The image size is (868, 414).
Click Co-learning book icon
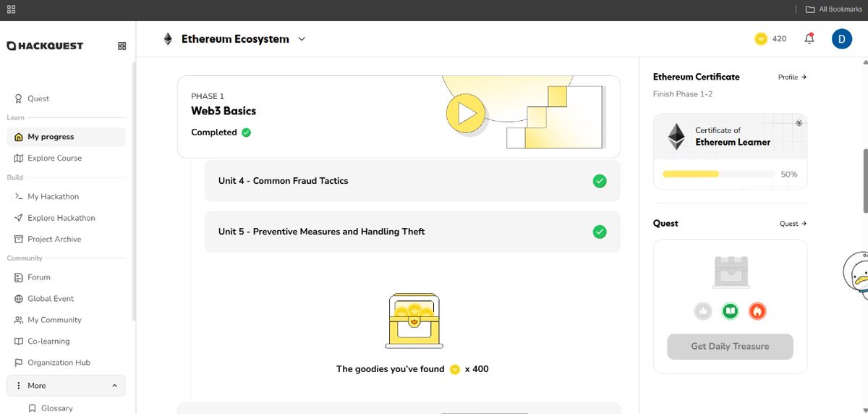click(20, 341)
